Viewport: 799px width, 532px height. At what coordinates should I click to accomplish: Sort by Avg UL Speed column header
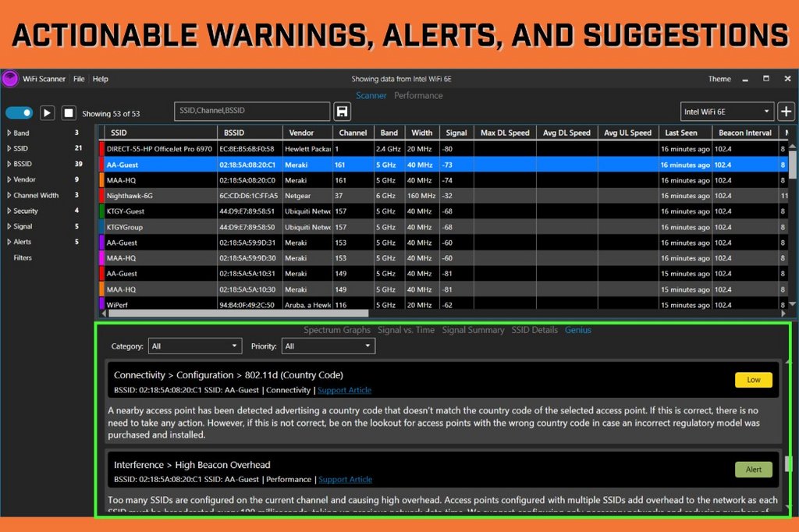[628, 133]
